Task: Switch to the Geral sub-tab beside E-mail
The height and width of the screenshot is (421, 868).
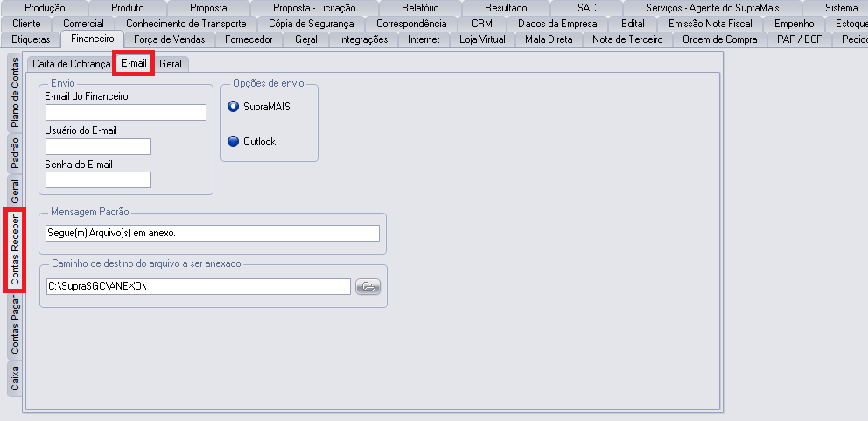Action: tap(171, 64)
